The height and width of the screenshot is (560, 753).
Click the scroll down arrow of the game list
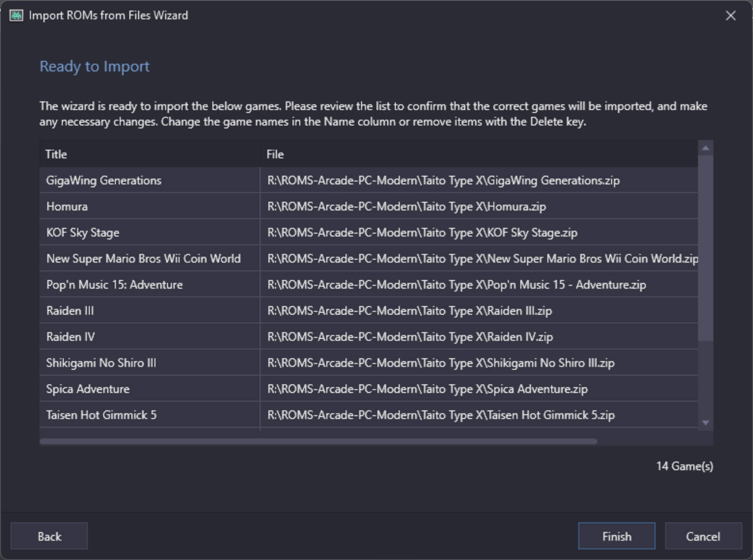[705, 423]
